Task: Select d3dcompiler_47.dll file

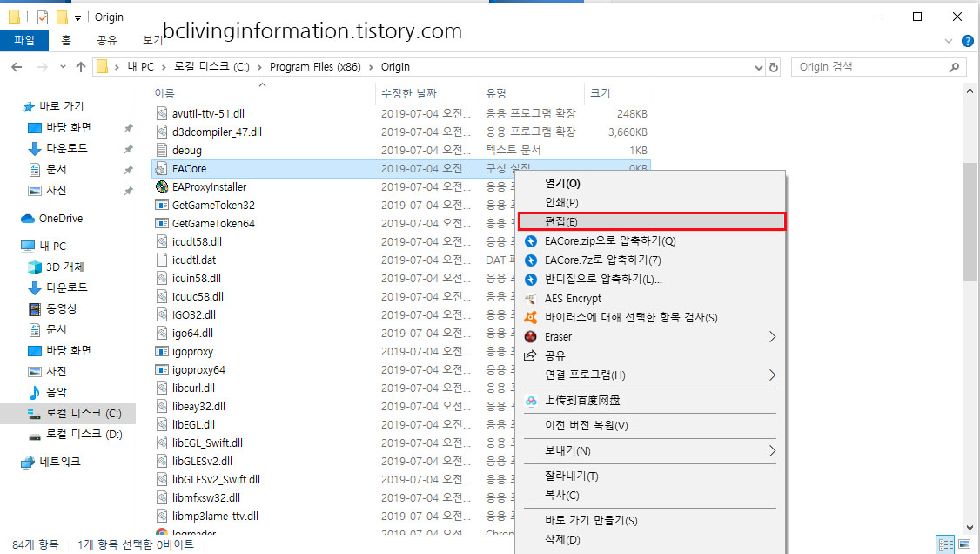Action: tap(217, 132)
